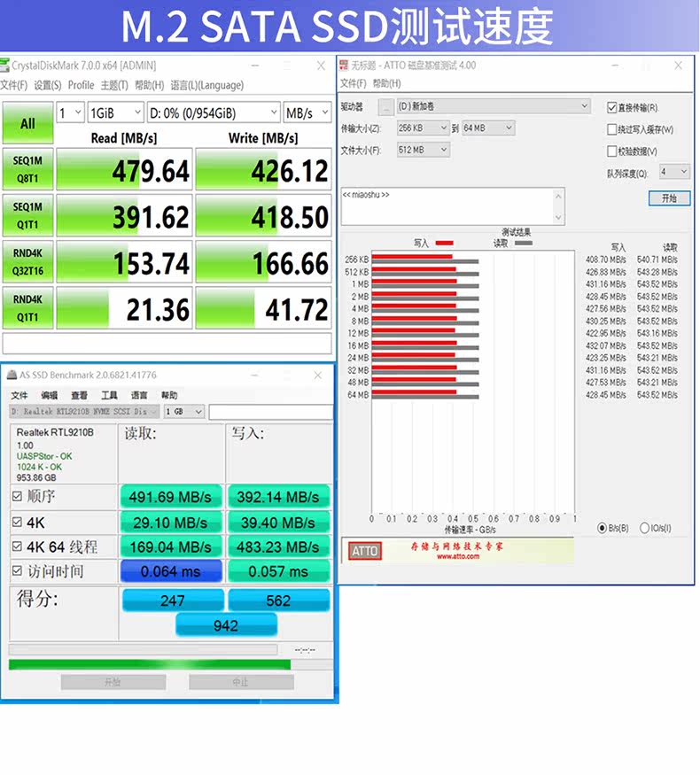This screenshot has width=700, height=775.
Task: Toggle 绕过写入缓存(W) checkbox
Action: 612,129
